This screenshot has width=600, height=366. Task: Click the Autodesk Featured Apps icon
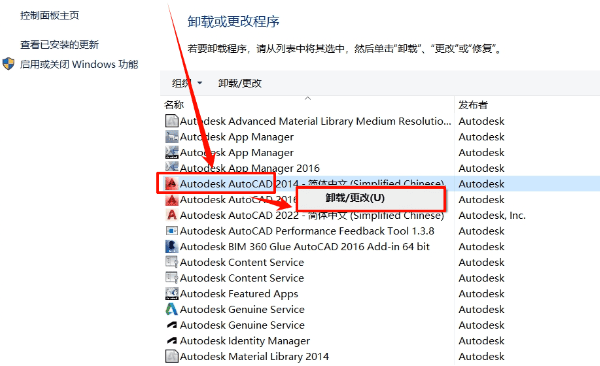coord(171,294)
